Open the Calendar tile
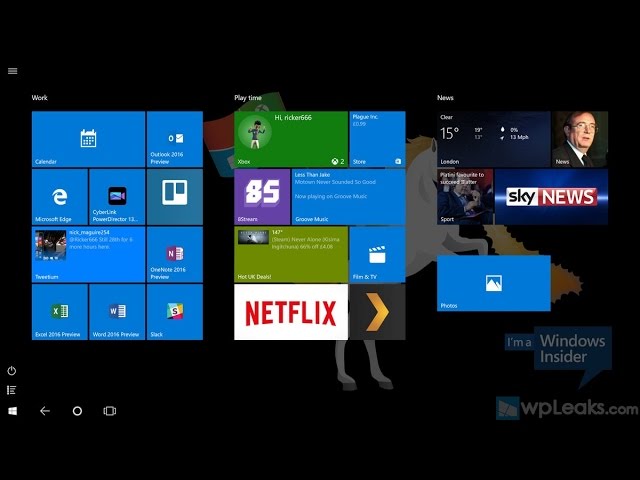This screenshot has height=480, width=640. click(88, 139)
